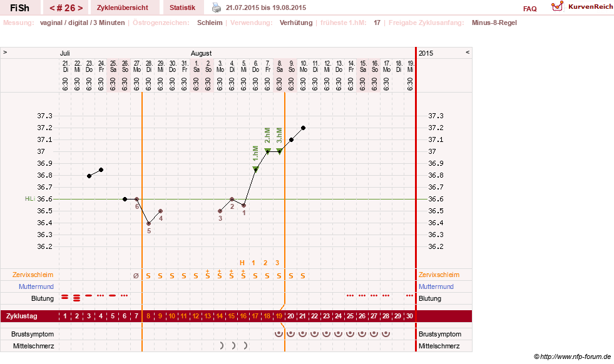Open cycle selector '< # 26 >'
The height and width of the screenshot is (364, 614).
click(x=66, y=8)
